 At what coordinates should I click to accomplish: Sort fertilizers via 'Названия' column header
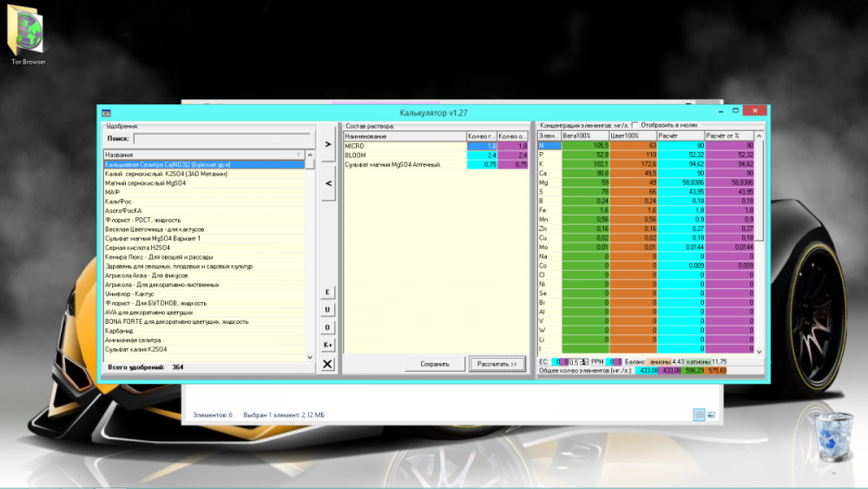(204, 155)
